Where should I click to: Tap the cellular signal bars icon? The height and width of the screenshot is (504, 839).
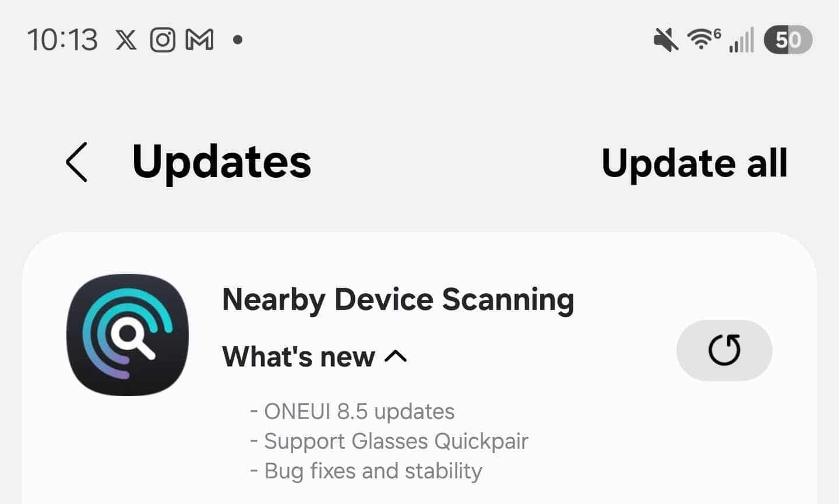(741, 40)
